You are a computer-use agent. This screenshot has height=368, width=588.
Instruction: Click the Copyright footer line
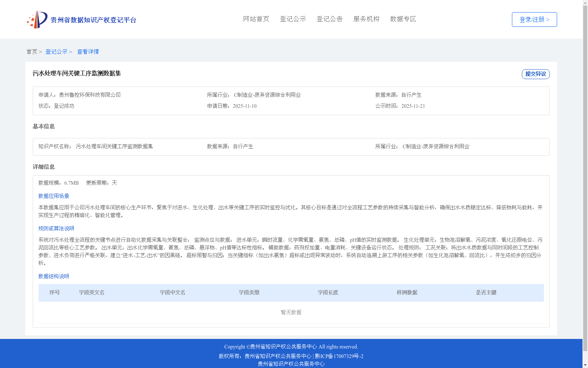291,347
